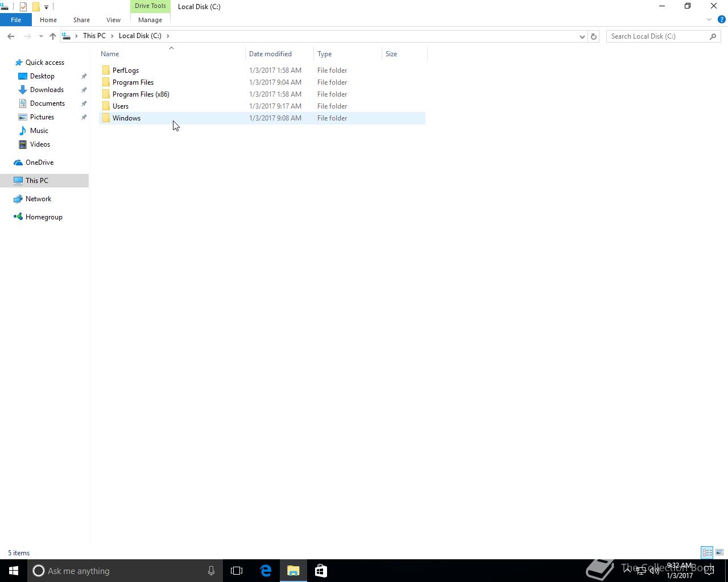Refresh Local Disk (C:) folder view
The image size is (728, 582).
tap(593, 36)
